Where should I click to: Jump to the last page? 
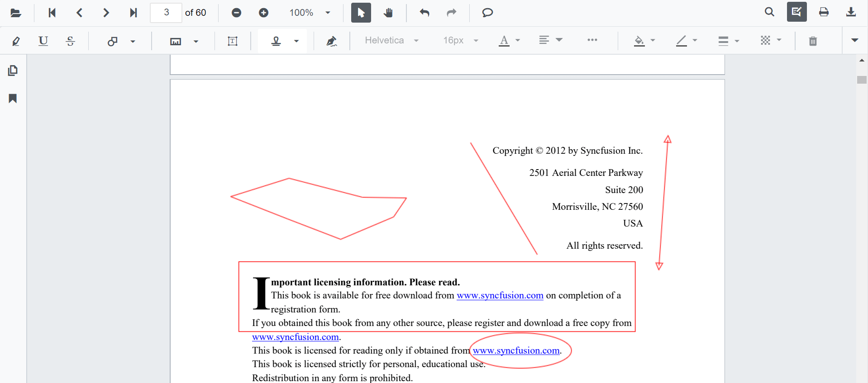[133, 13]
